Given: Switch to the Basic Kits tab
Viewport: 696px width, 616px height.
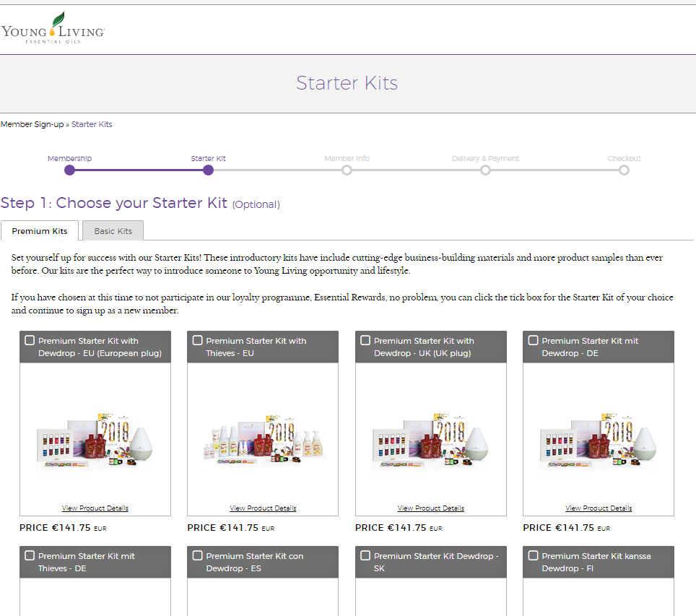Looking at the screenshot, I should point(113,231).
